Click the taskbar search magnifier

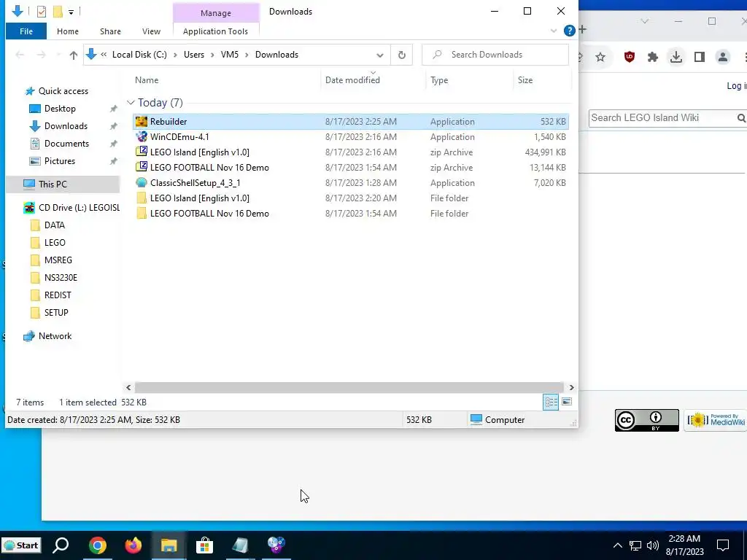point(61,545)
